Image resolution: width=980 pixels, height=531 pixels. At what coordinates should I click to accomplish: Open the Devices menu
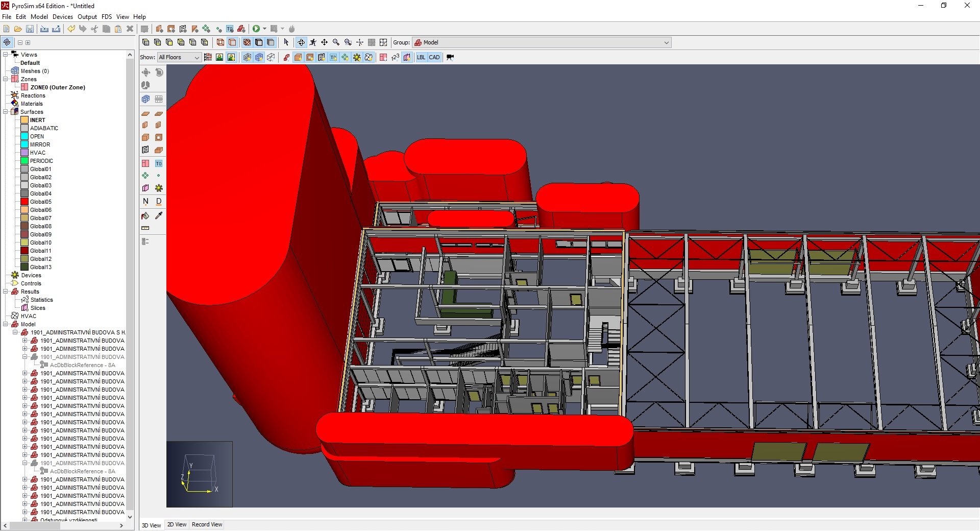click(63, 17)
